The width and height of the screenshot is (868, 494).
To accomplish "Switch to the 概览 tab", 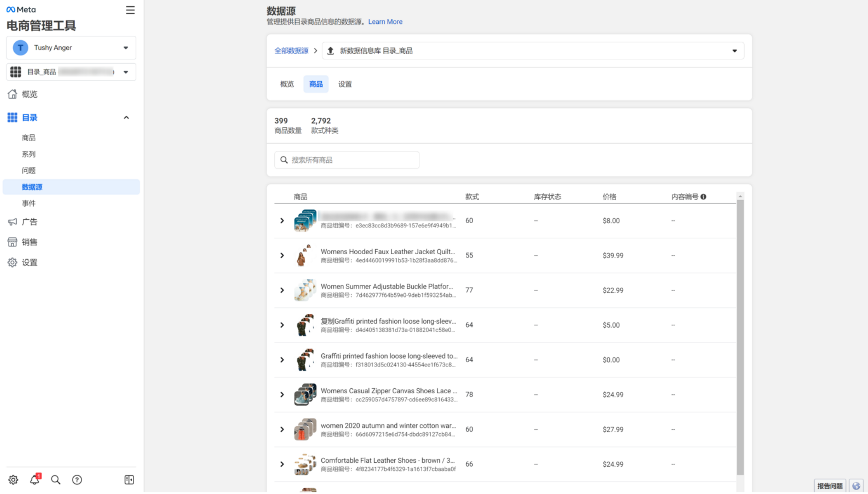I will 287,84.
